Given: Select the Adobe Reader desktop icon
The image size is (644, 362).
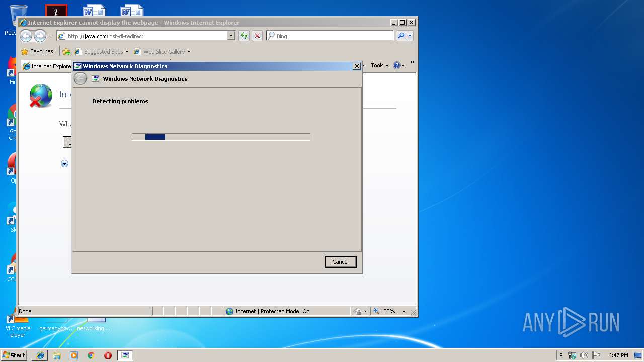Looking at the screenshot, I should click(x=56, y=10).
